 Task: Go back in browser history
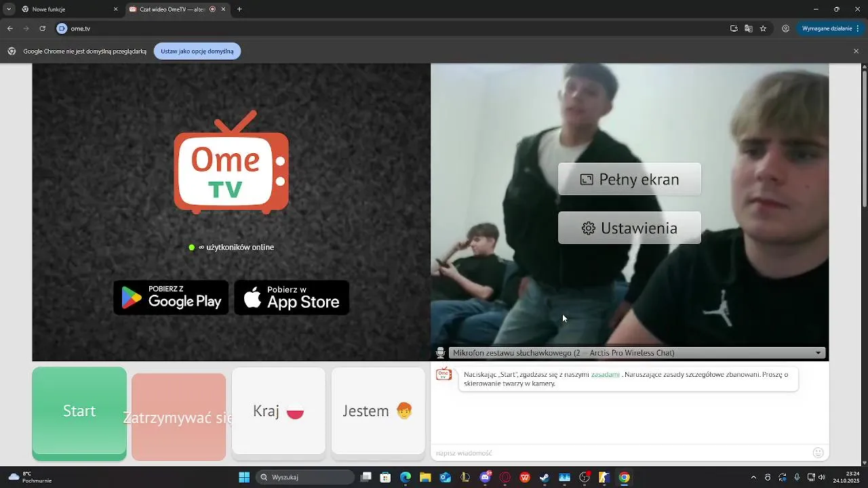tap(10, 28)
